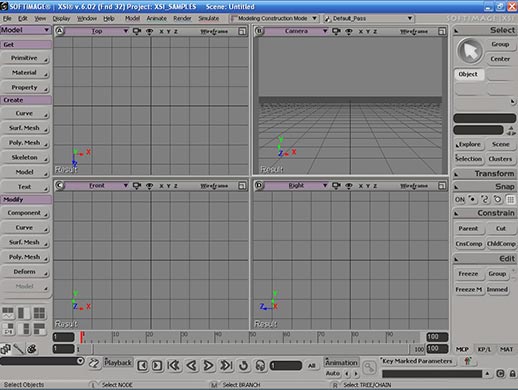Screen dimensions: 518x390
Task: Click the red timeline playhead marker
Action: click(x=82, y=337)
